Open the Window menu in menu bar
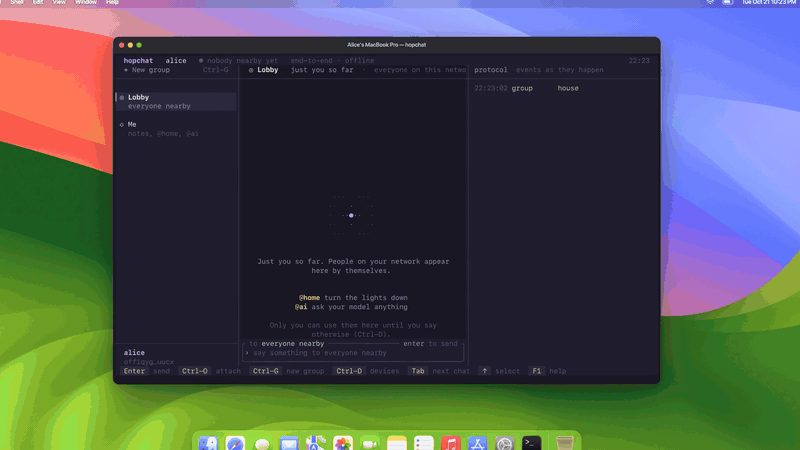The height and width of the screenshot is (450, 800). 86,3
